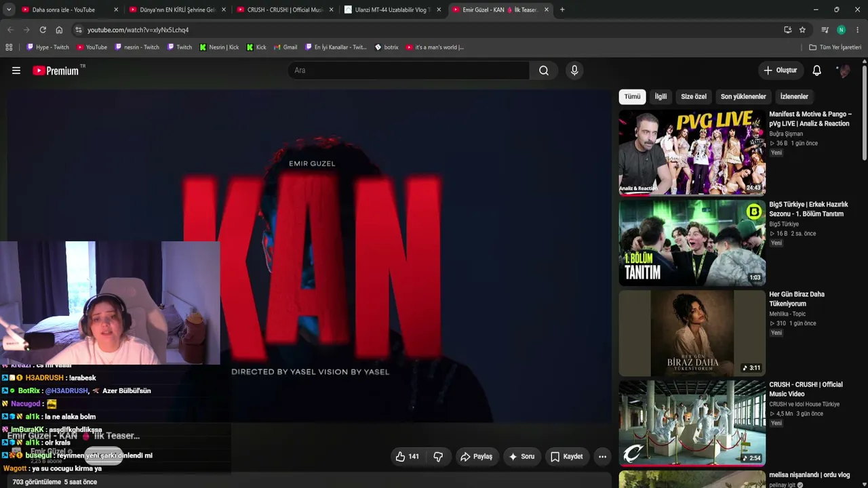Open the PVG LIVE video thumbnail
This screenshot has width=868, height=488.
[692, 152]
